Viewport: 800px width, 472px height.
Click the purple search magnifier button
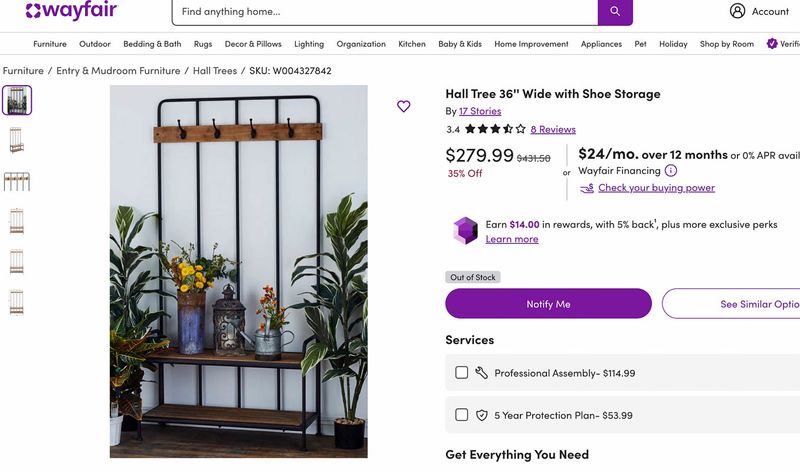click(615, 11)
